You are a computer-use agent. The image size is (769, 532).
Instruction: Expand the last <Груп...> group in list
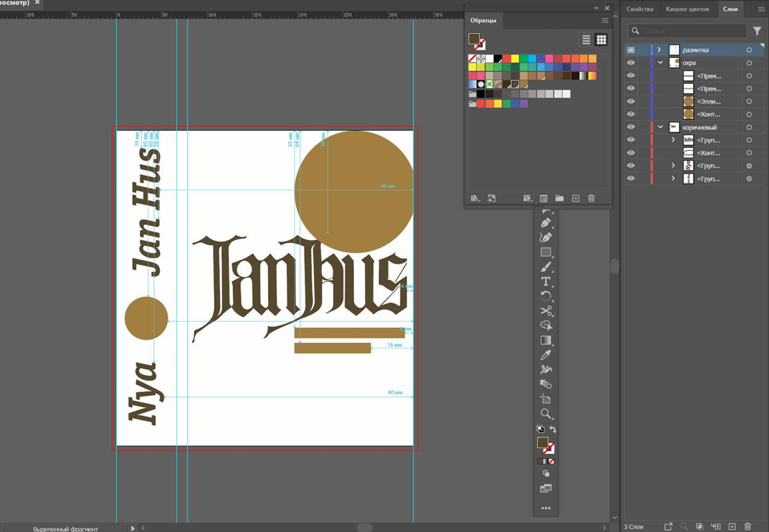tap(673, 178)
